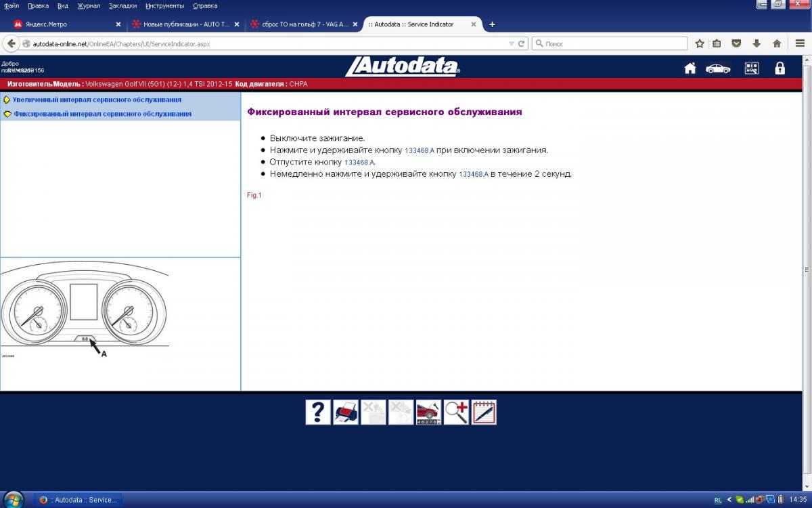Open the Инструменты menu

click(164, 5)
